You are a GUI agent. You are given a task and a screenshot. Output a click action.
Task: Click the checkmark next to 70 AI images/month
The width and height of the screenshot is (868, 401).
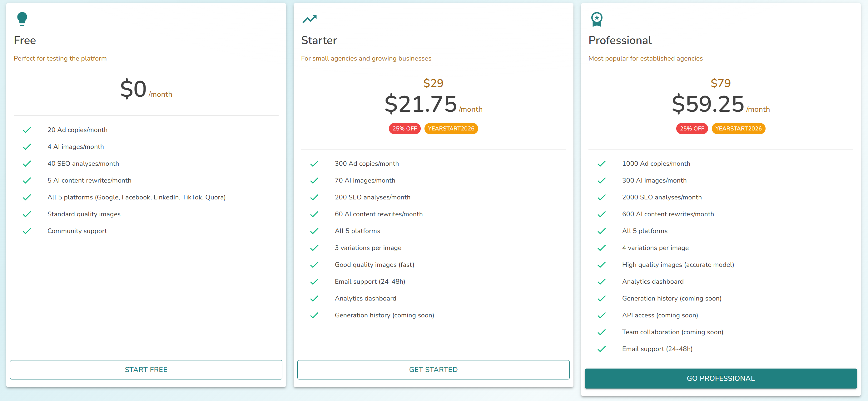pyautogui.click(x=314, y=180)
